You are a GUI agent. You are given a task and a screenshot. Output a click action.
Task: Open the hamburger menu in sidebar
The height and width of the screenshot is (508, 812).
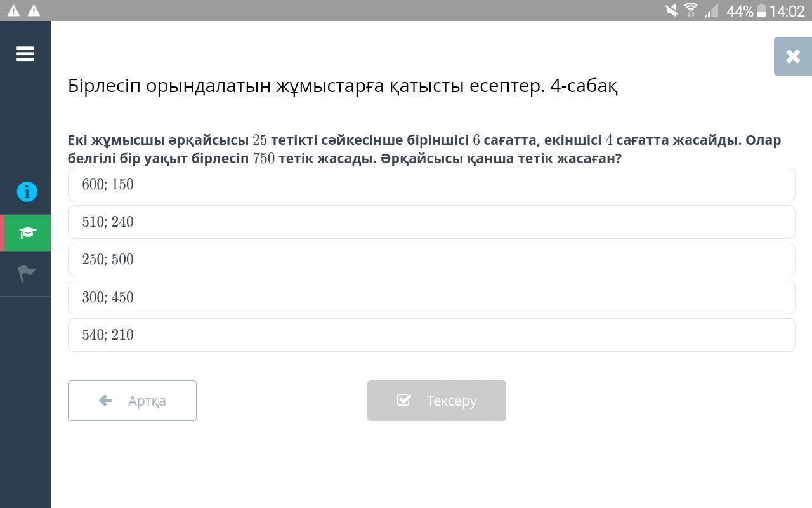[x=25, y=54]
